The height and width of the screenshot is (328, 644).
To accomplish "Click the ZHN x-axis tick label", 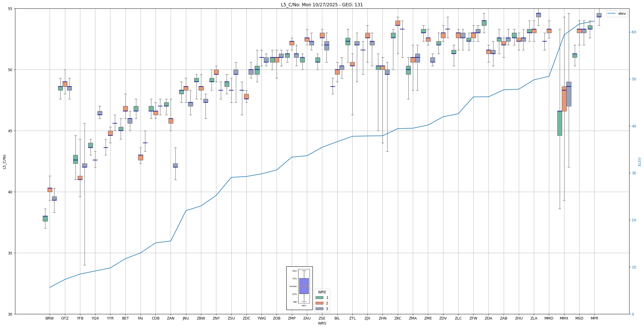I will [x=382, y=318].
